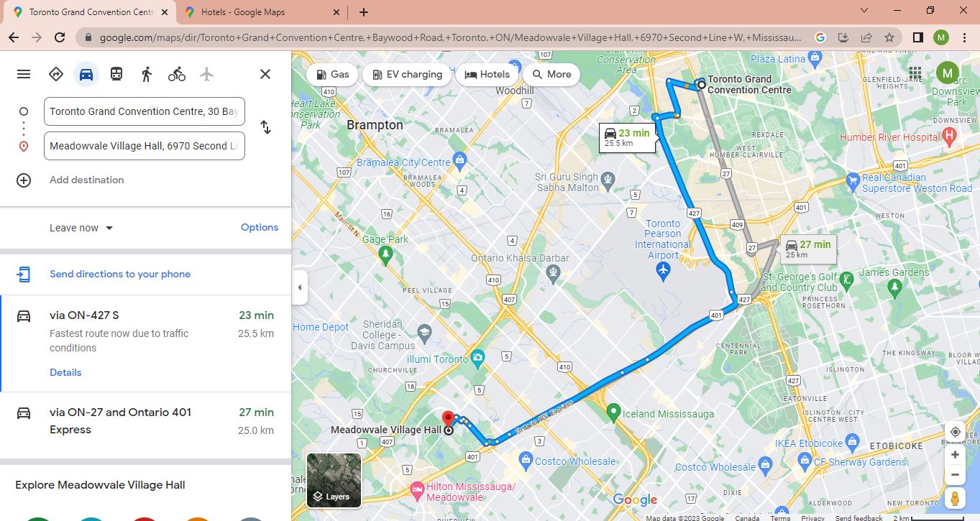Click illumi Toronto map marker

click(479, 358)
